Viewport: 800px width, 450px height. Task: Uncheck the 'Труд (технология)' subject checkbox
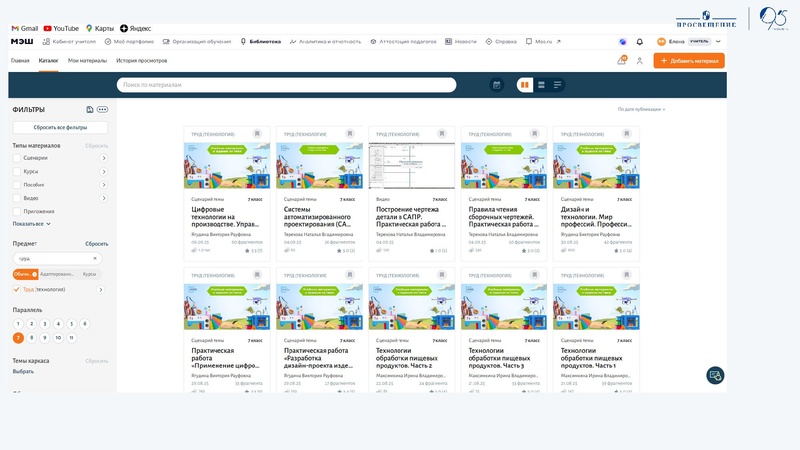point(17,290)
